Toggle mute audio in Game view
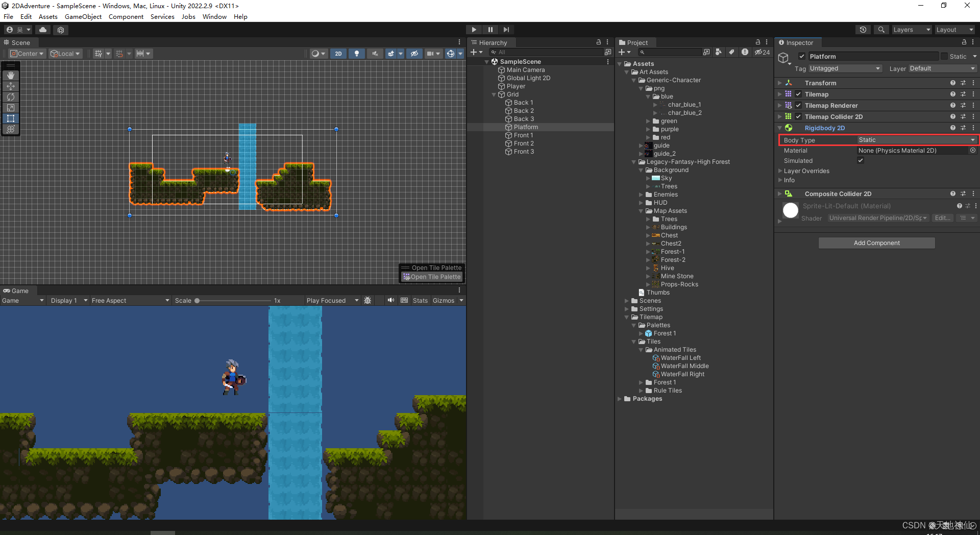 click(391, 300)
